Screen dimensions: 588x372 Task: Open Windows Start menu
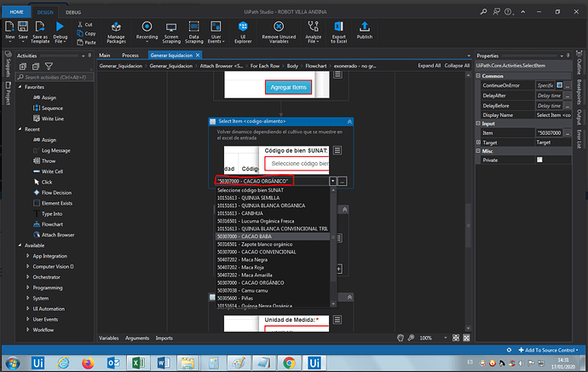coord(13,363)
